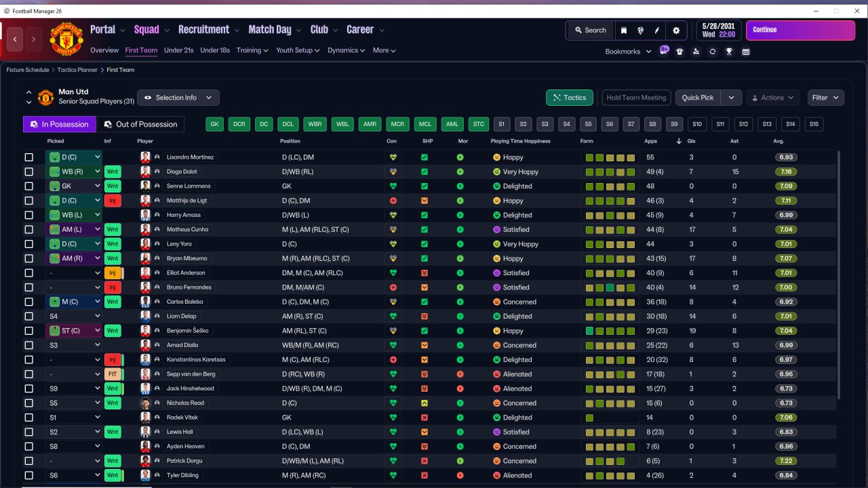868x488 pixels.
Task: Tick the checkbox for Bryan Mbeumo
Action: (28, 258)
